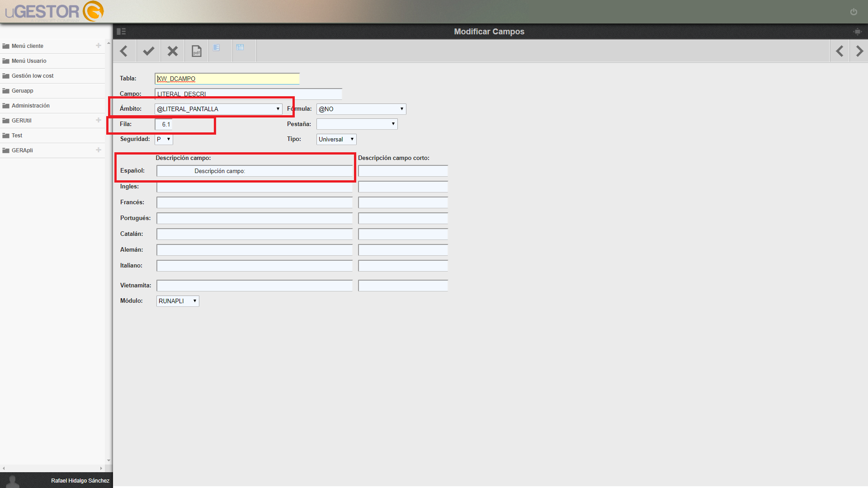Open the Ámbito dropdown
This screenshot has width=868, height=488.
tap(218, 109)
